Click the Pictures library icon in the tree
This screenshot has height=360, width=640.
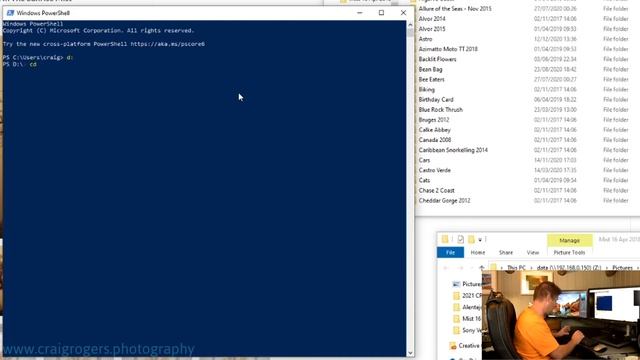point(456,284)
